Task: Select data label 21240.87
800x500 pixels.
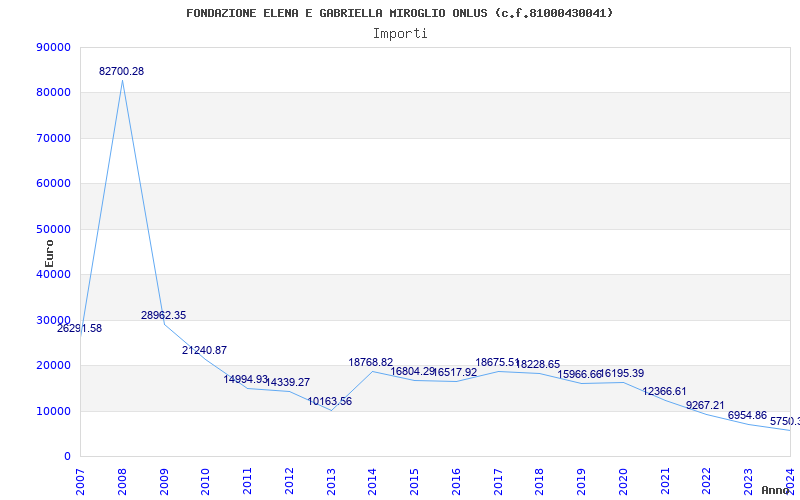Action: [205, 351]
